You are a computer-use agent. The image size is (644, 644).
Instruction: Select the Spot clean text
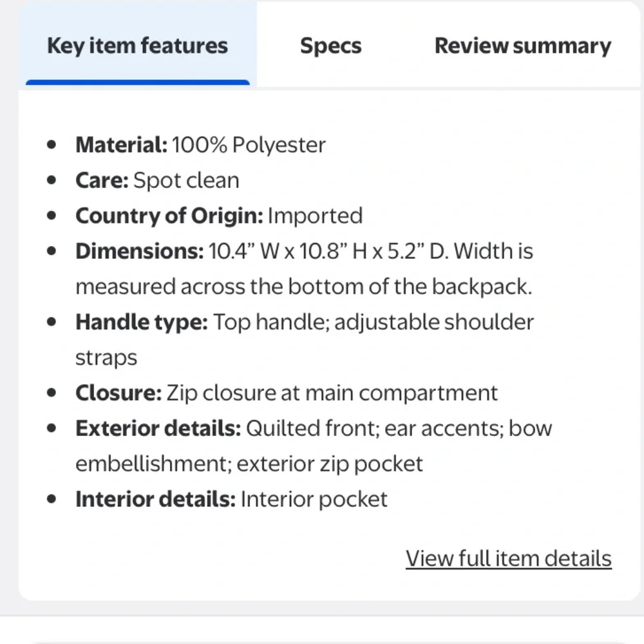pos(186,180)
